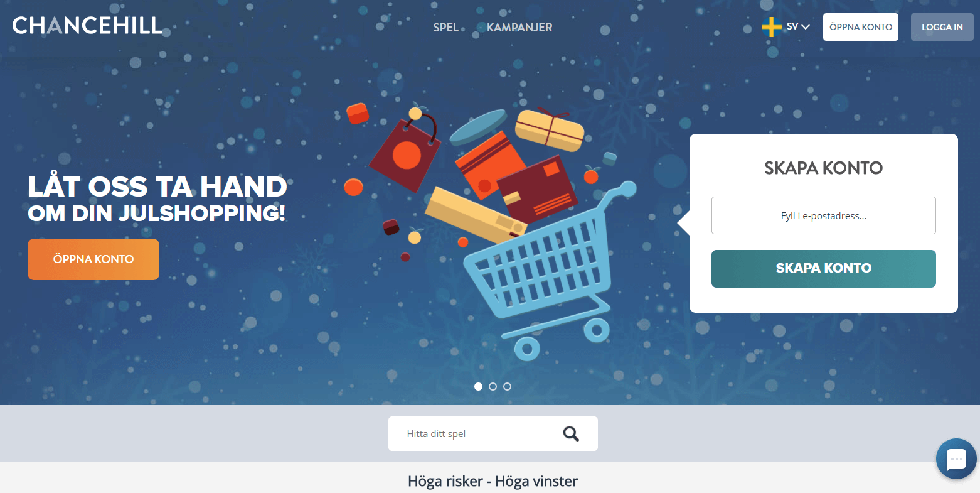
Task: Open the live chat bubble icon
Action: click(x=956, y=459)
